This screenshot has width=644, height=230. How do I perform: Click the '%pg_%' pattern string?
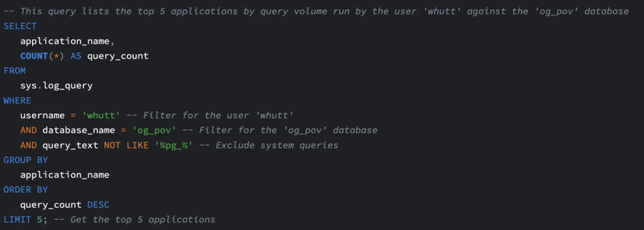pyautogui.click(x=174, y=145)
